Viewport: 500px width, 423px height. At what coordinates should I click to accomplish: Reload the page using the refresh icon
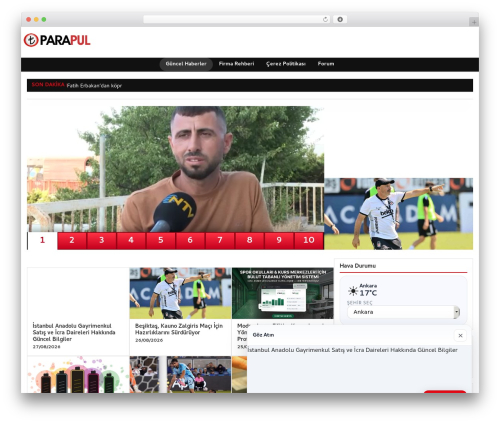pyautogui.click(x=325, y=20)
